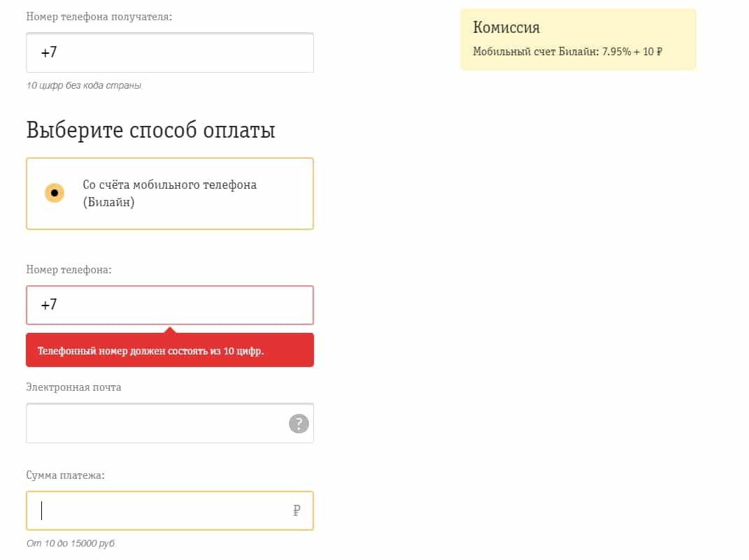Click the "Номер телефона получателя:" label
Image resolution: width=749 pixels, height=560 pixels.
pyautogui.click(x=99, y=16)
